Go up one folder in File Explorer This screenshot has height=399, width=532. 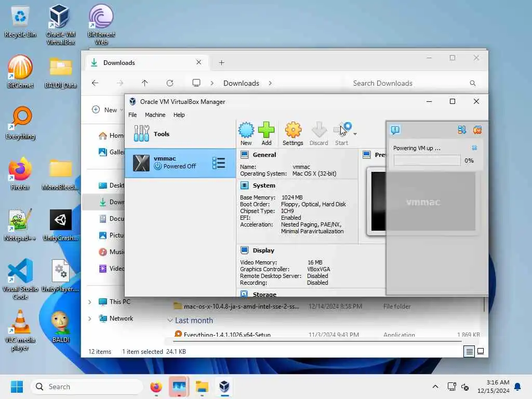144,83
